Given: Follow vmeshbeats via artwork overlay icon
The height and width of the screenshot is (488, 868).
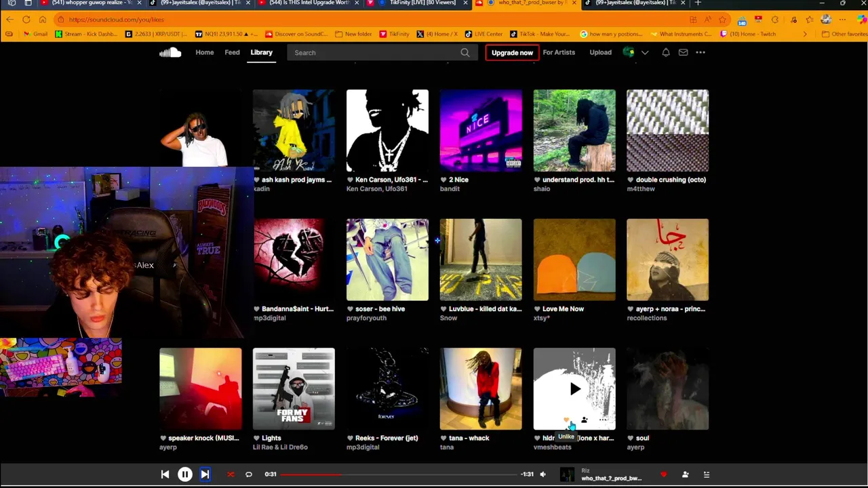Looking at the screenshot, I should [584, 420].
